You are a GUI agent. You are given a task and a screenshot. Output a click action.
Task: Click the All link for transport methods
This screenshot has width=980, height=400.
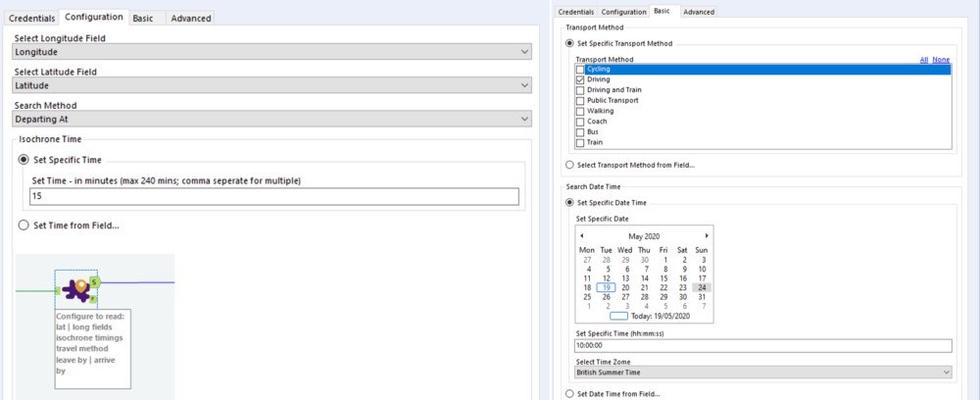924,60
